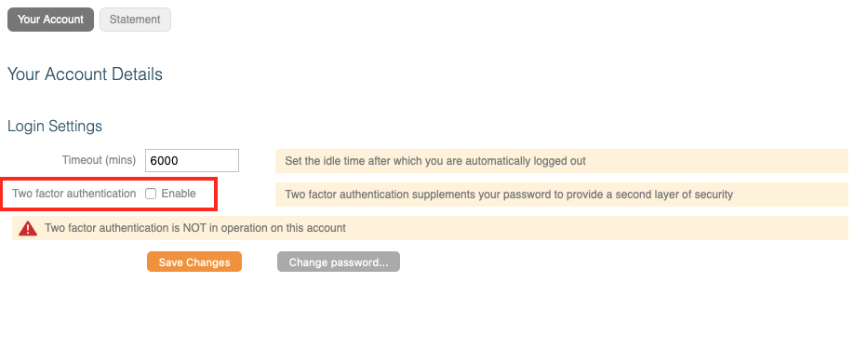Click the orange Save Changes button

click(x=194, y=262)
